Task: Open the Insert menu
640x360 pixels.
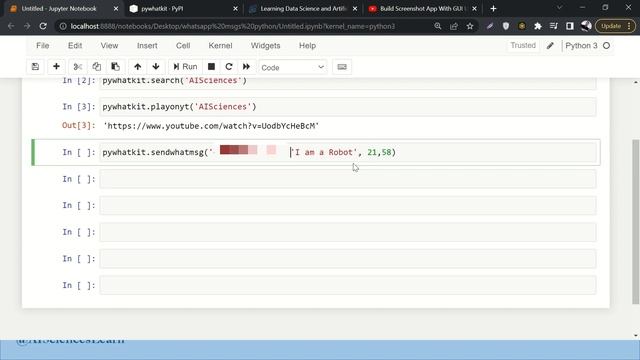Action: coord(147,46)
